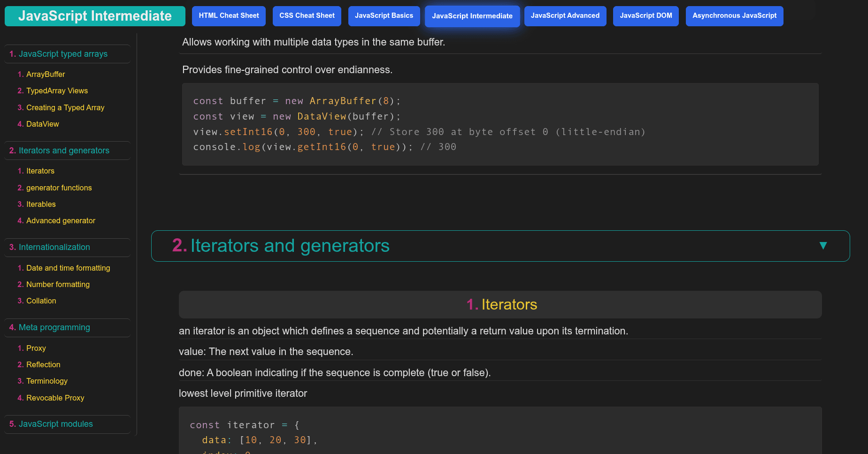The width and height of the screenshot is (868, 454).
Task: Jump to the Reflection sidebar link
Action: (x=43, y=364)
